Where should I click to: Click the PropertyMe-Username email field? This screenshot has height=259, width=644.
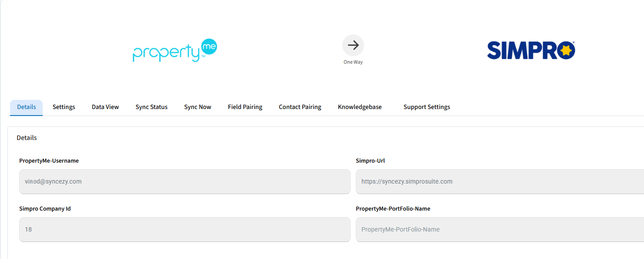(x=184, y=181)
